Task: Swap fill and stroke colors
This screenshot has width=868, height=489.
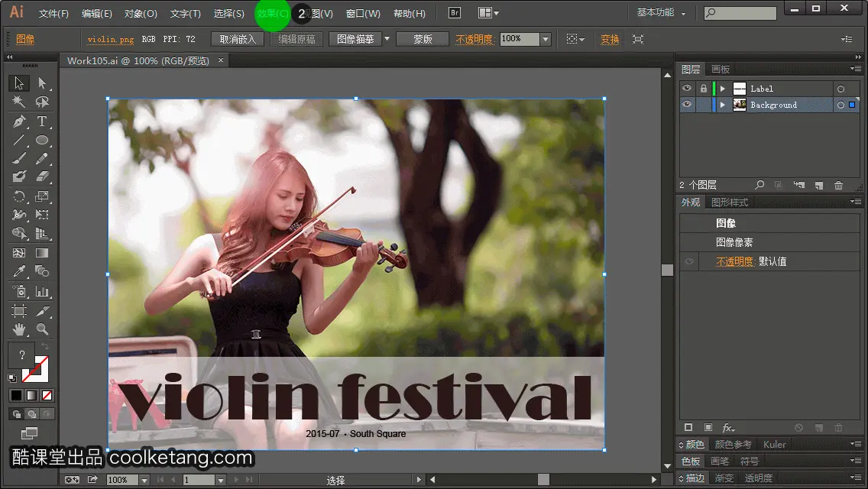Action: 45,346
